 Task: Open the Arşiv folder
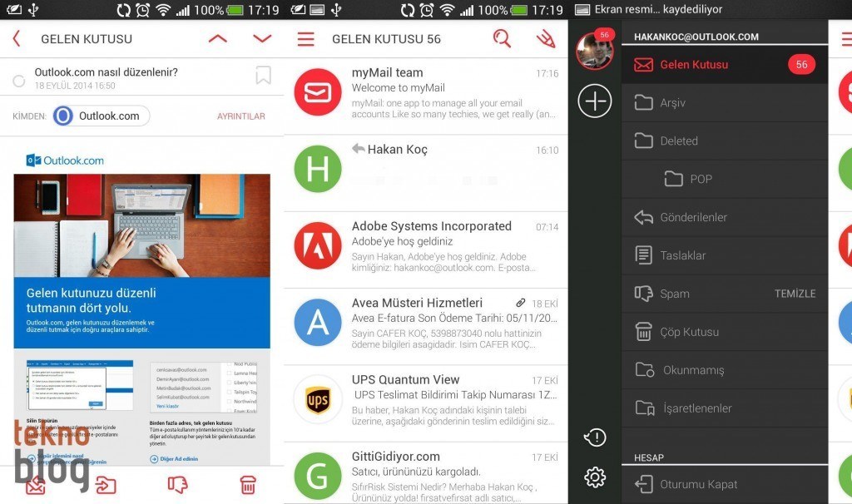click(672, 102)
